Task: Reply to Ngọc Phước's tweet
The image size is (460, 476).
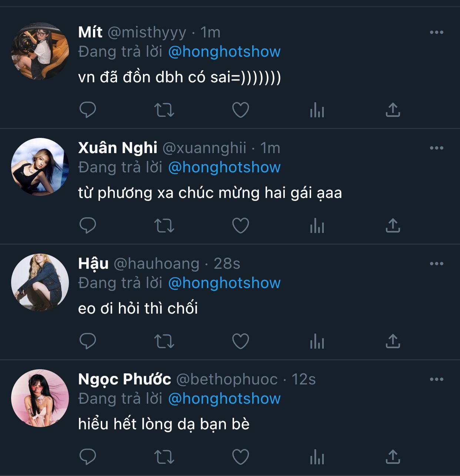Action: click(x=88, y=457)
